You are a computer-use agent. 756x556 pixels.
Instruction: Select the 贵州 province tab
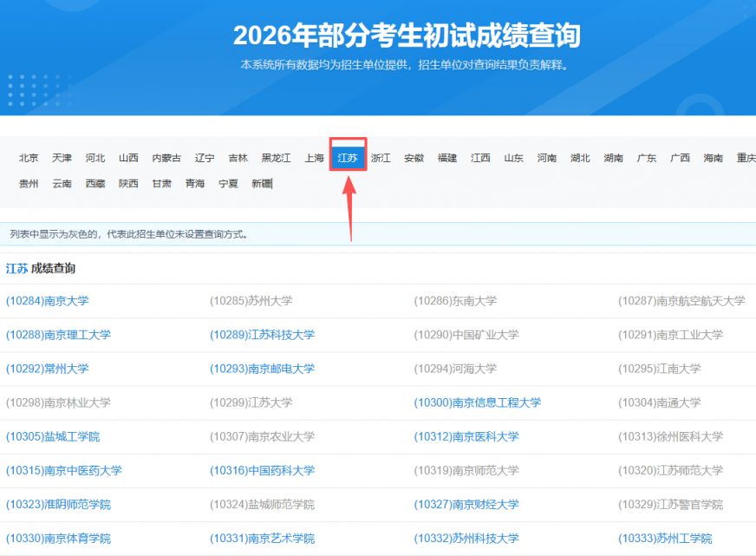click(x=29, y=183)
